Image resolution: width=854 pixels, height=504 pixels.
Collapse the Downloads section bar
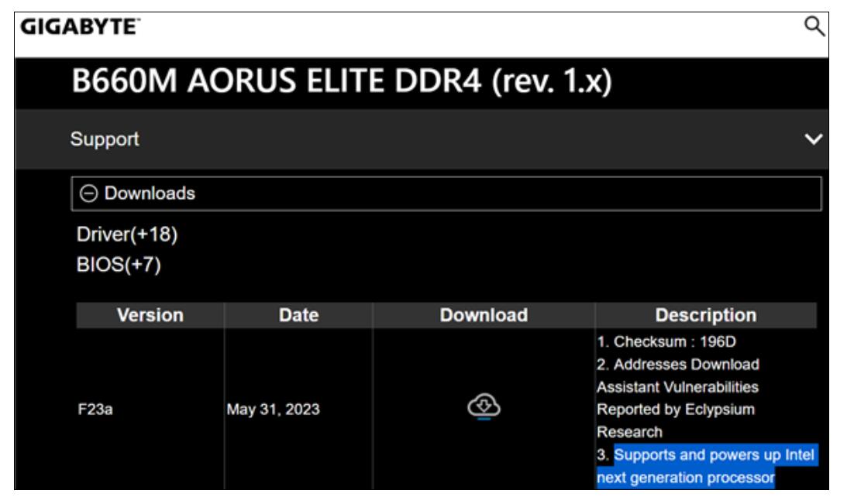[x=446, y=194]
